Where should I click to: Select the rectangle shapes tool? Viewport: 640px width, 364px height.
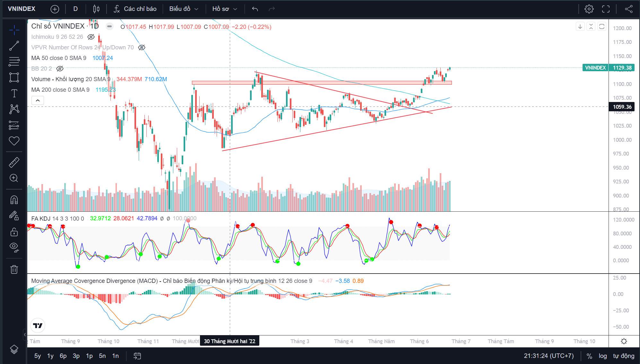point(14,77)
